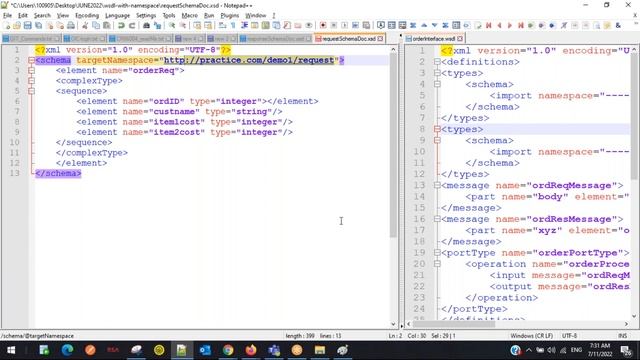
Task: Open the Plugins menu
Action: (229, 16)
